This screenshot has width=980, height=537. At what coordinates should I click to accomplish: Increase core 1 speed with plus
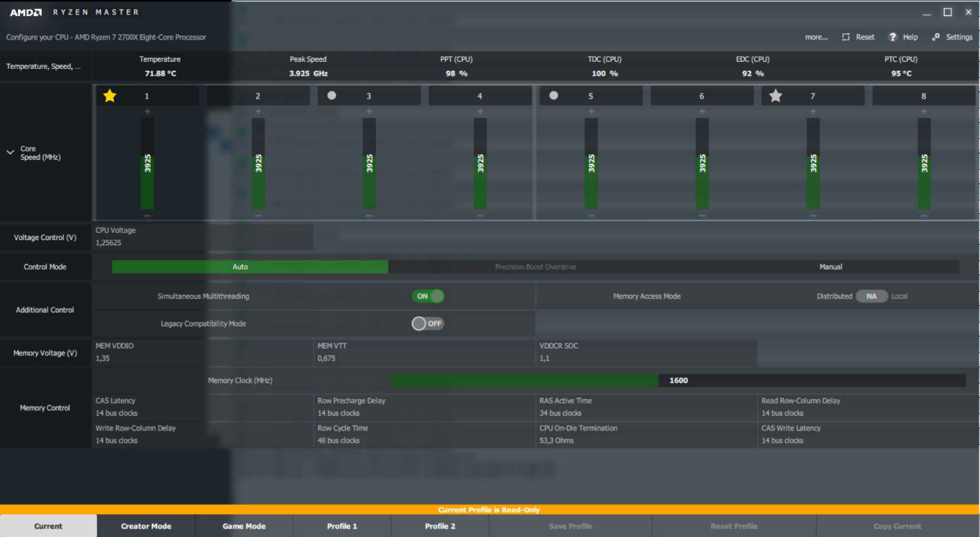[x=147, y=111]
